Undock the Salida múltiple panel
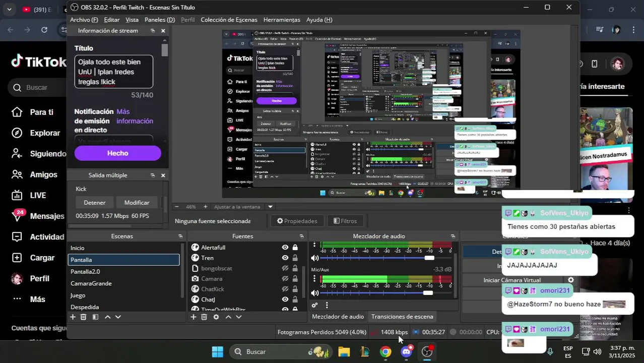The width and height of the screenshot is (644, 363). [x=153, y=175]
